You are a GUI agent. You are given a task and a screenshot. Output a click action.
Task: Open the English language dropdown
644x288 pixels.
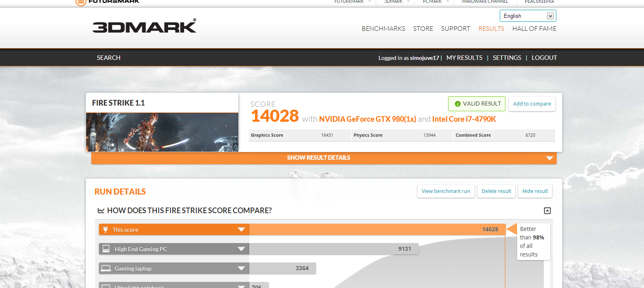(x=528, y=16)
